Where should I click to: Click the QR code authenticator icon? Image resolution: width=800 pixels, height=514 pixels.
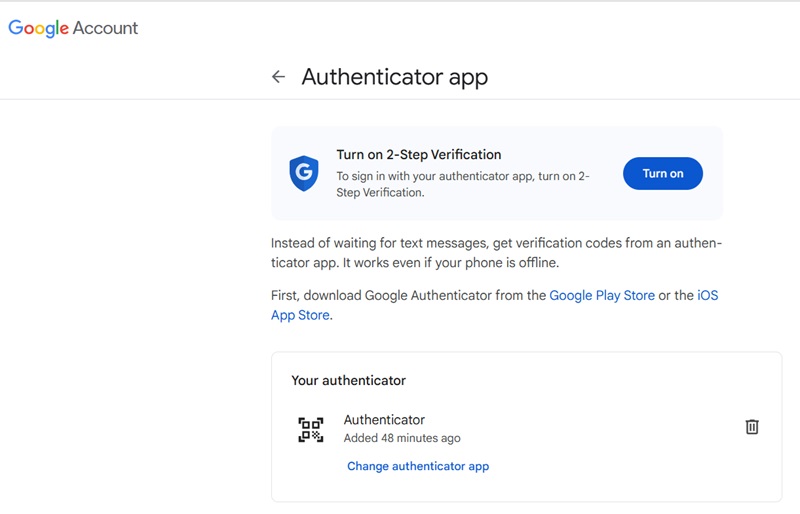point(311,430)
